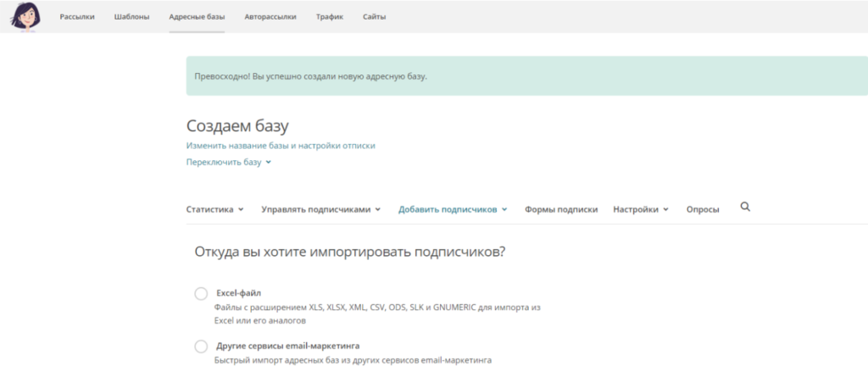Open Формы подписки tab
Viewport: 868px width, 377px height.
pyautogui.click(x=561, y=210)
